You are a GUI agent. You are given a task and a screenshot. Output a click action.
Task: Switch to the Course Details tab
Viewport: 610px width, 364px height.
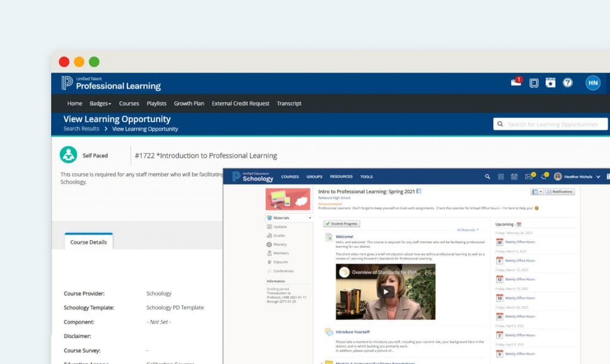point(88,241)
